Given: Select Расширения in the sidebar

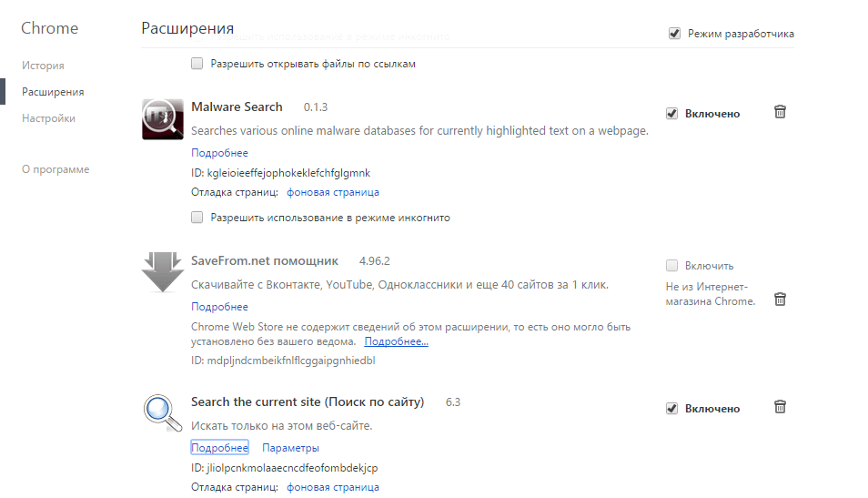Looking at the screenshot, I should pos(53,92).
